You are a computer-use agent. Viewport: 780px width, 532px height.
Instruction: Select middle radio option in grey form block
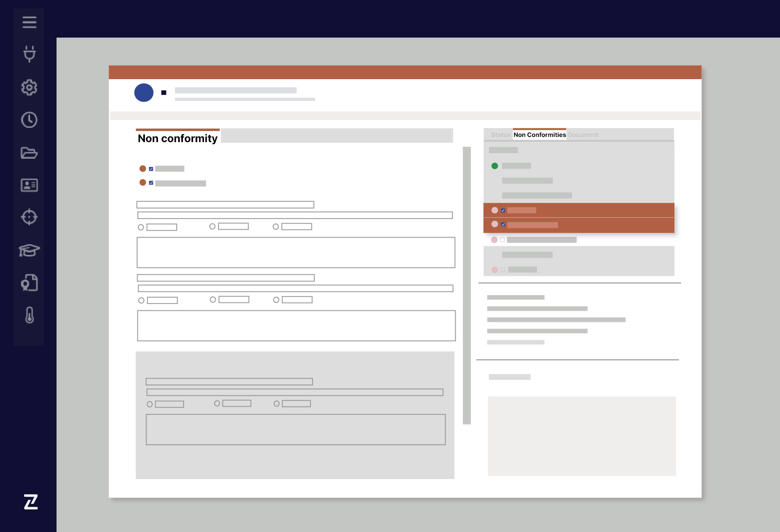pyautogui.click(x=217, y=403)
